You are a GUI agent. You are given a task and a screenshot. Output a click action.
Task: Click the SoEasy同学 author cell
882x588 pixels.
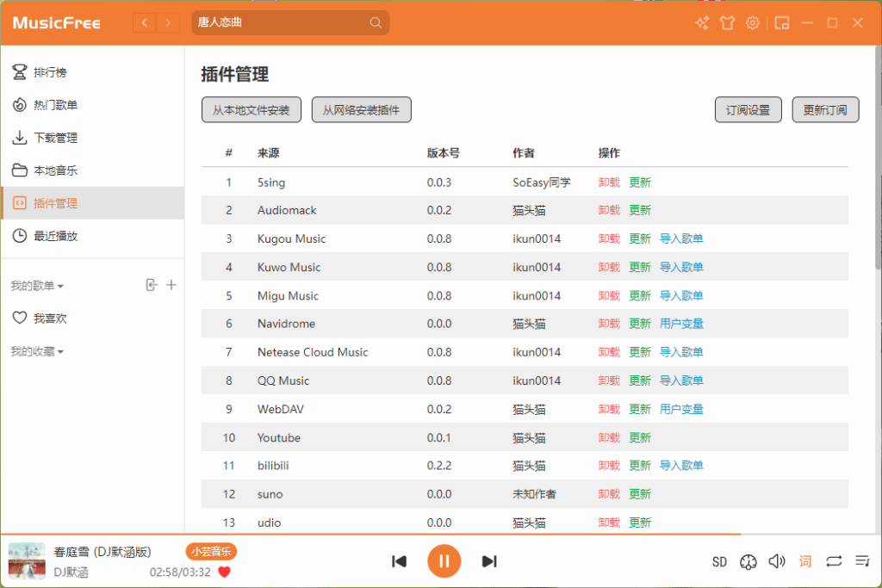542,183
